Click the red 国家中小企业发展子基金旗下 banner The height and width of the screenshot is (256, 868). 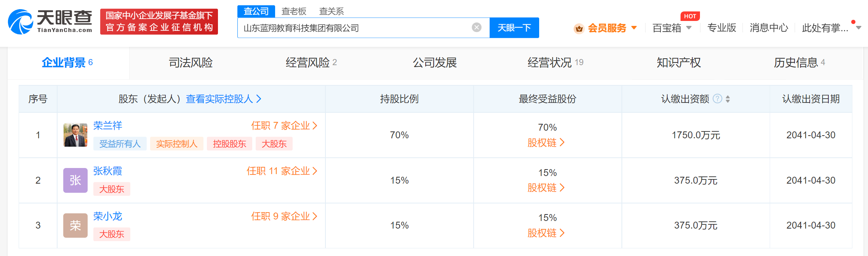pos(159,22)
